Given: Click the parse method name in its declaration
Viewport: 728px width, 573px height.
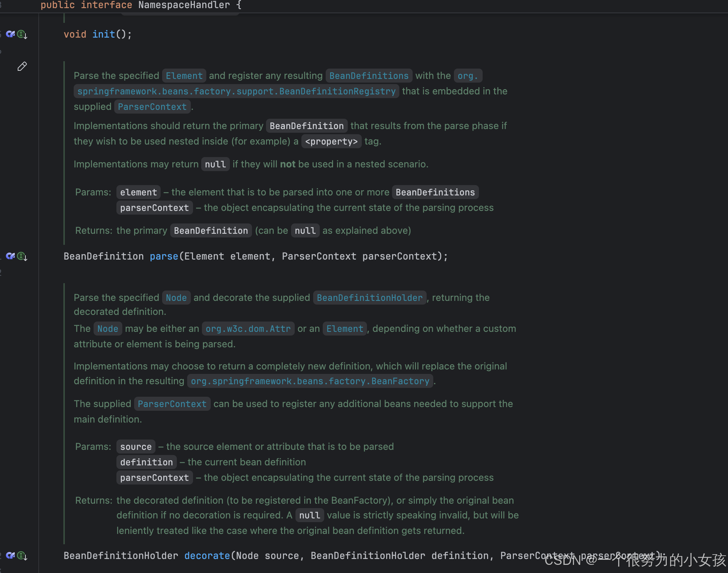Looking at the screenshot, I should point(164,256).
